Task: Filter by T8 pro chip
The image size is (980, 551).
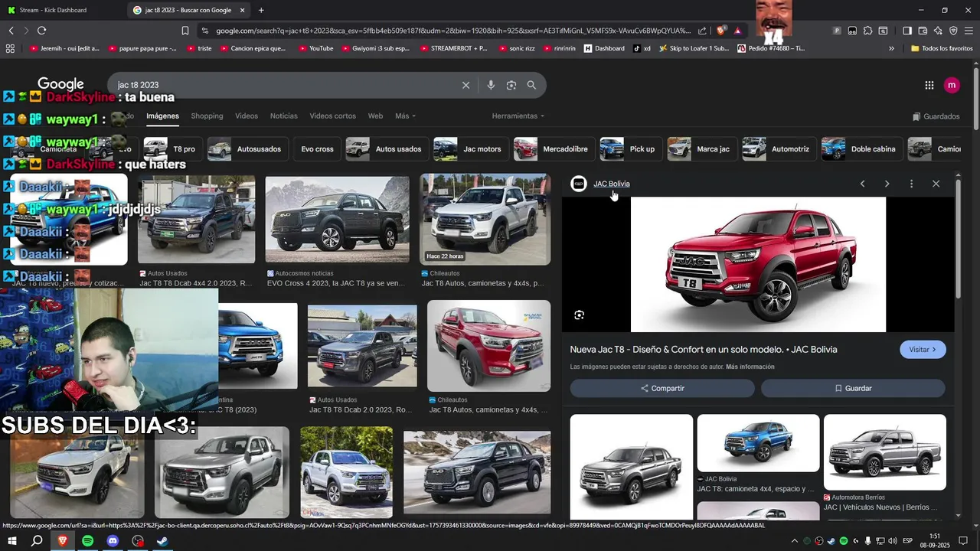Action: (173, 149)
